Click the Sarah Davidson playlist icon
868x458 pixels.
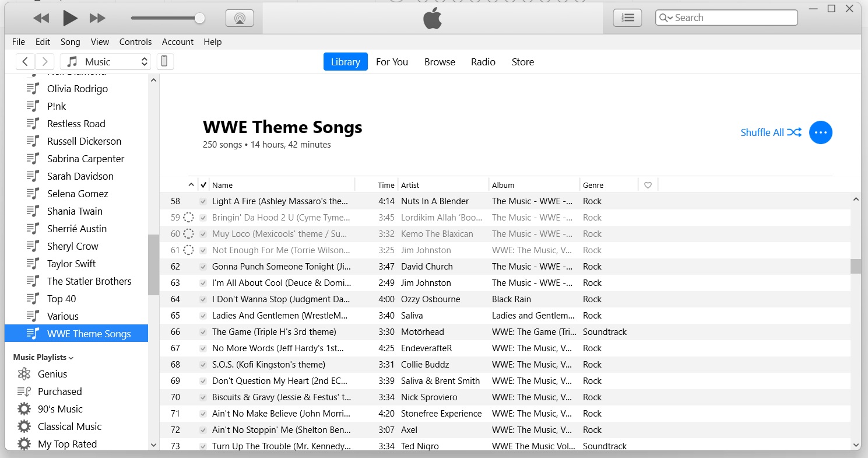[33, 176]
